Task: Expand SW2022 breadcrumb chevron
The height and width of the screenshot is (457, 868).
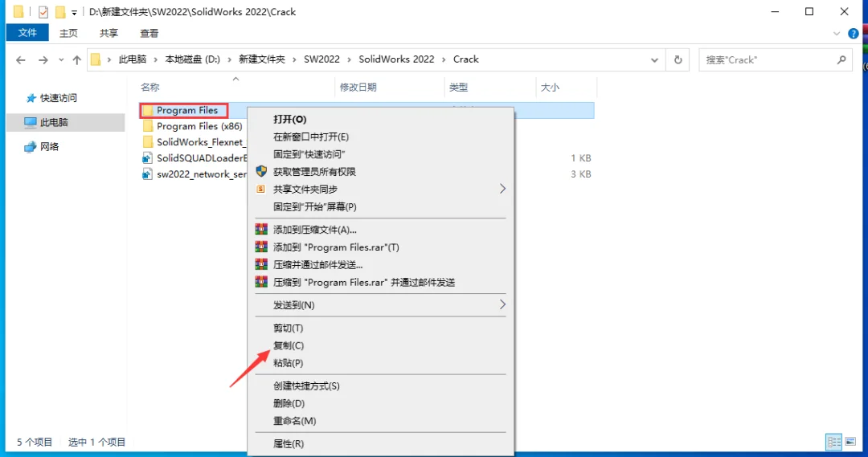Action: click(350, 59)
